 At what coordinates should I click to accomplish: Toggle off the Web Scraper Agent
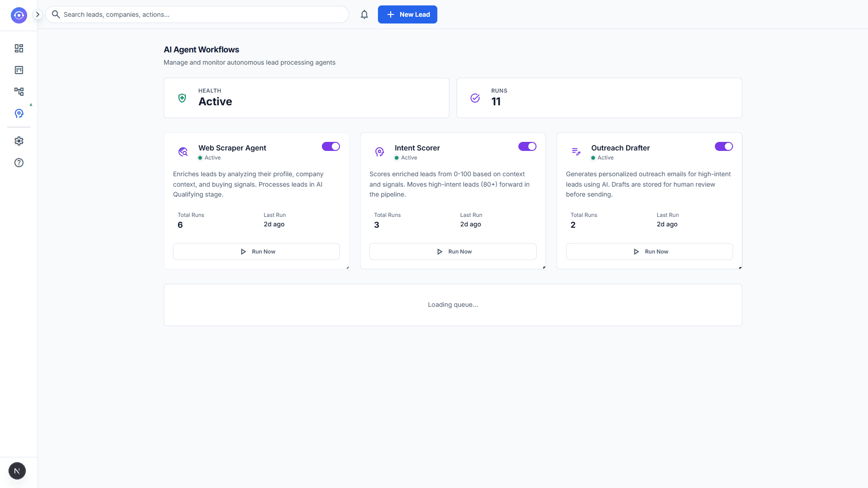tap(331, 146)
